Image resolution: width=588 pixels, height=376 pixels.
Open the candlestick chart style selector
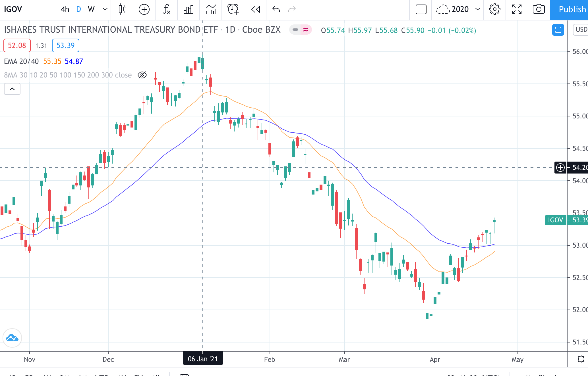point(122,9)
